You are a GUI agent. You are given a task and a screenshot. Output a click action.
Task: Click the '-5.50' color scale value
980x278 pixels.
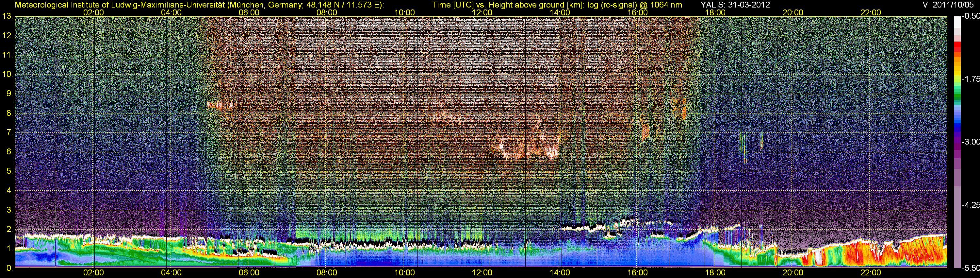point(971,268)
